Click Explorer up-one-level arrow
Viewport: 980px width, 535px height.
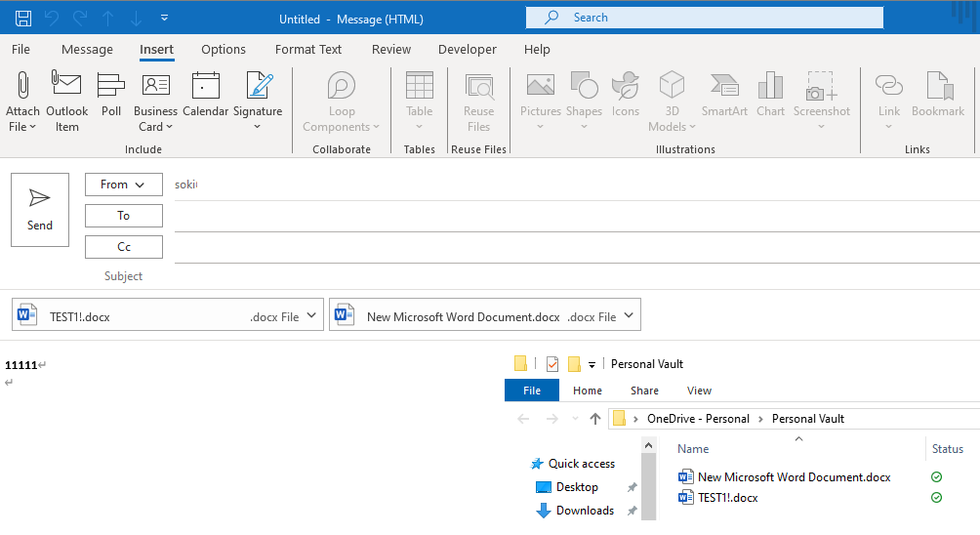[595, 419]
